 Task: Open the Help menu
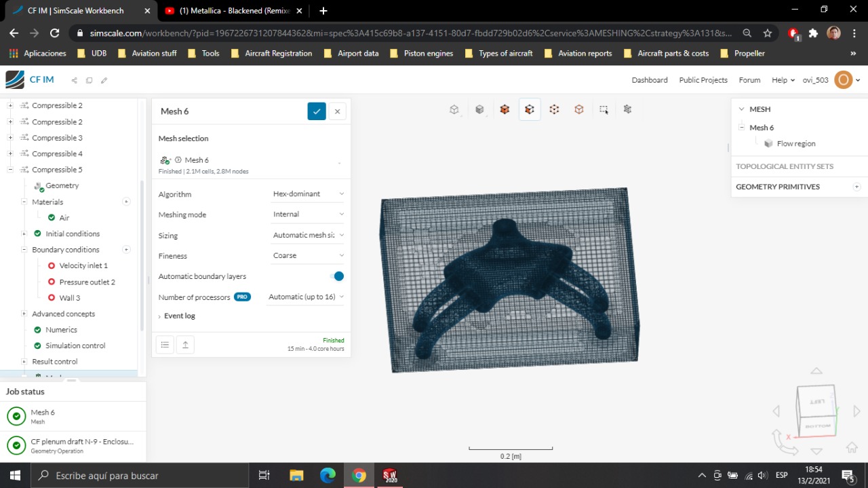[x=783, y=80]
